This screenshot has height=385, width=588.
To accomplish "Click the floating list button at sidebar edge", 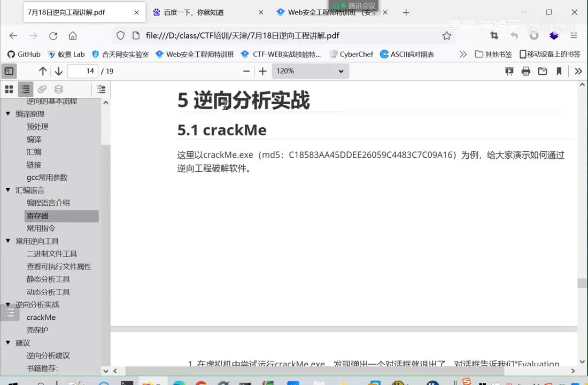I will coord(10,312).
